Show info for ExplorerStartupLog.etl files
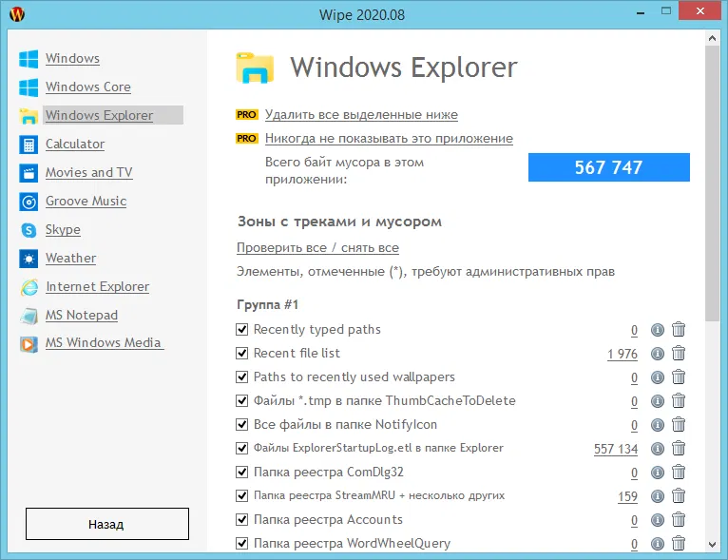The width and height of the screenshot is (728, 560). click(x=658, y=449)
